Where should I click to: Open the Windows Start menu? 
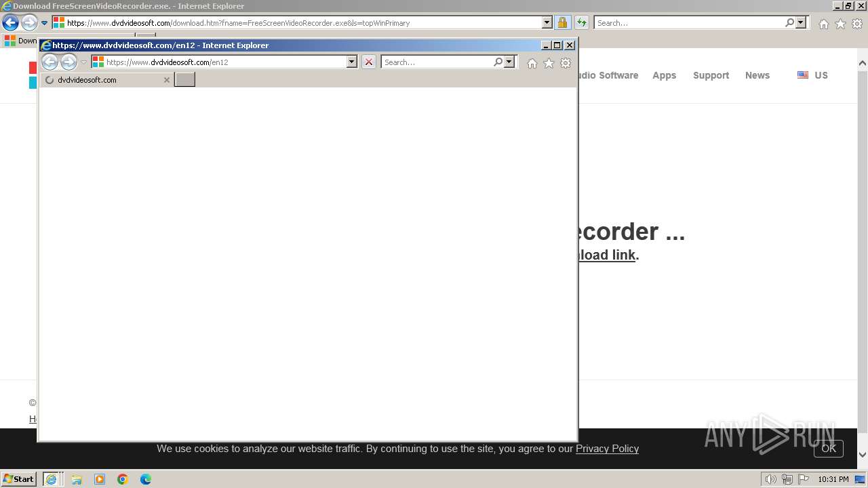[18, 479]
